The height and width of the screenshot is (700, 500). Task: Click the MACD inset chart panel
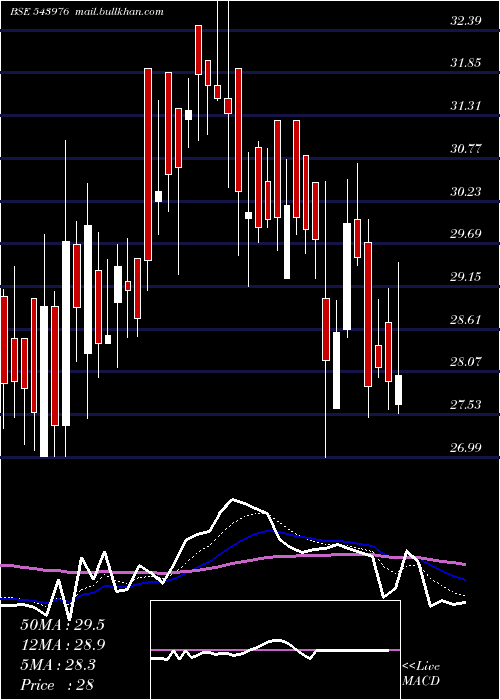275,650
